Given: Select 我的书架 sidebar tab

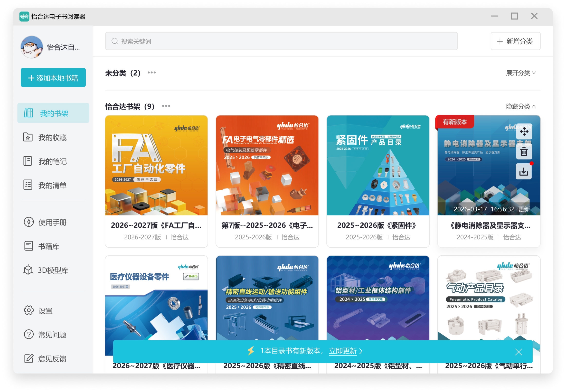Looking at the screenshot, I should pos(53,113).
